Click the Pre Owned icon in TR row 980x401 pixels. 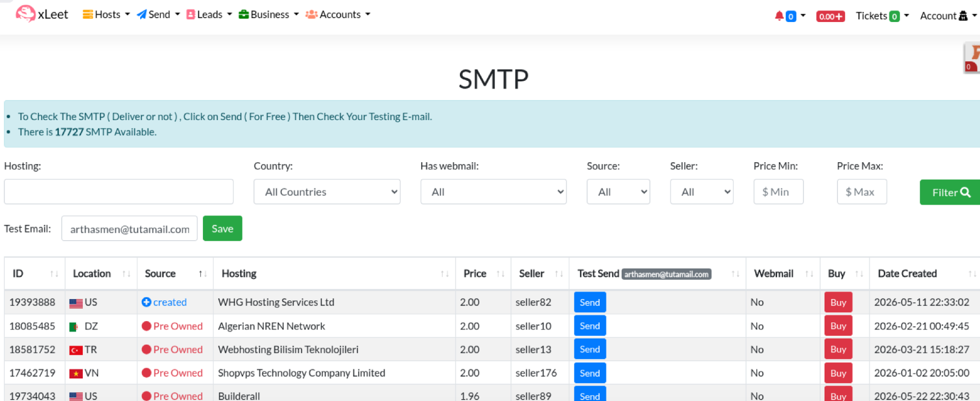[x=146, y=350]
